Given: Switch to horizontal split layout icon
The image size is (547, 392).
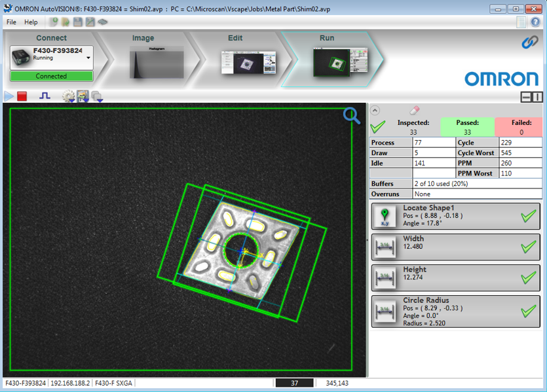Looking at the screenshot, I should click(x=526, y=97).
